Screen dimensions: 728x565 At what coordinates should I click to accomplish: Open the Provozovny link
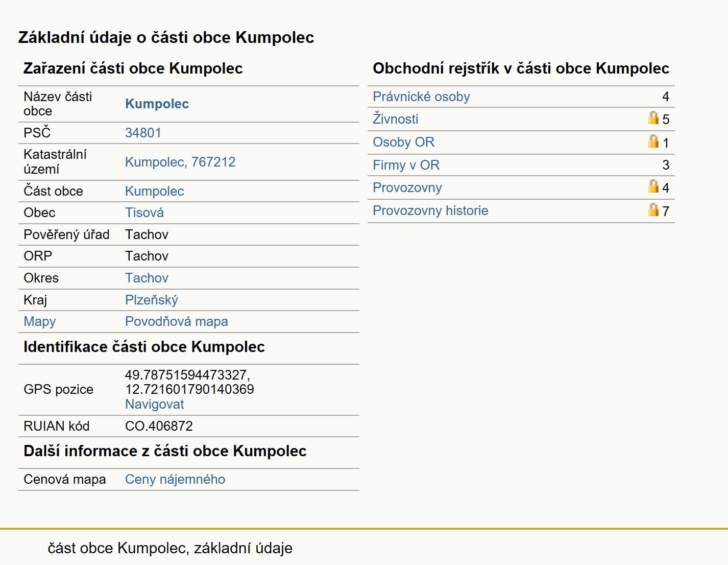407,187
